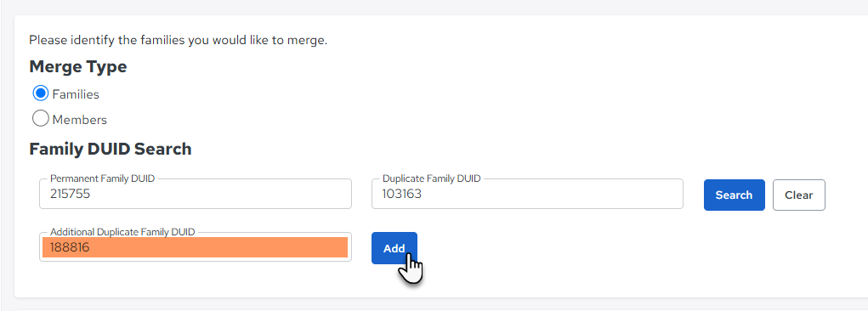
Task: Choose the Members radio button
Action: (41, 119)
